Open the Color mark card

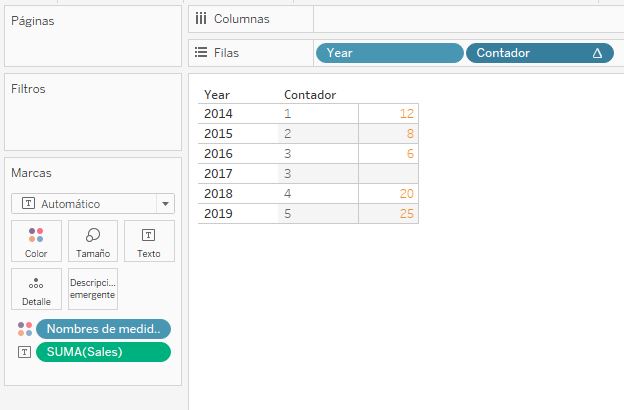pos(36,241)
